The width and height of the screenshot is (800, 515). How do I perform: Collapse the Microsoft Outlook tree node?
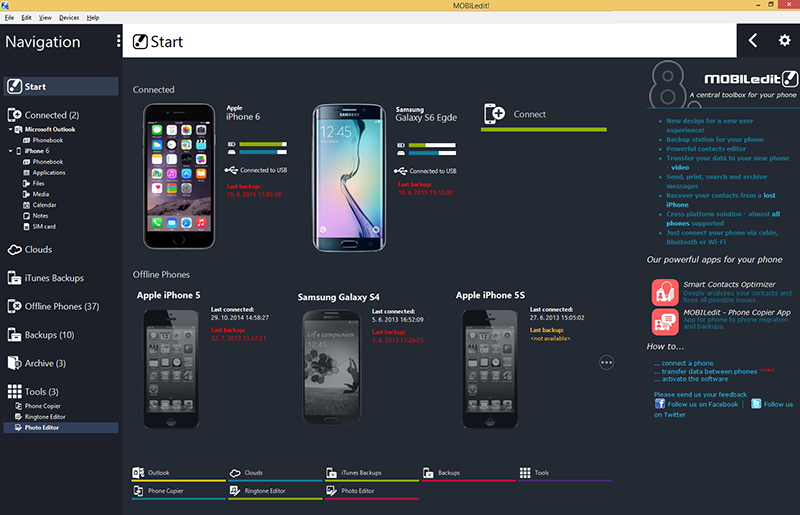pos(10,130)
